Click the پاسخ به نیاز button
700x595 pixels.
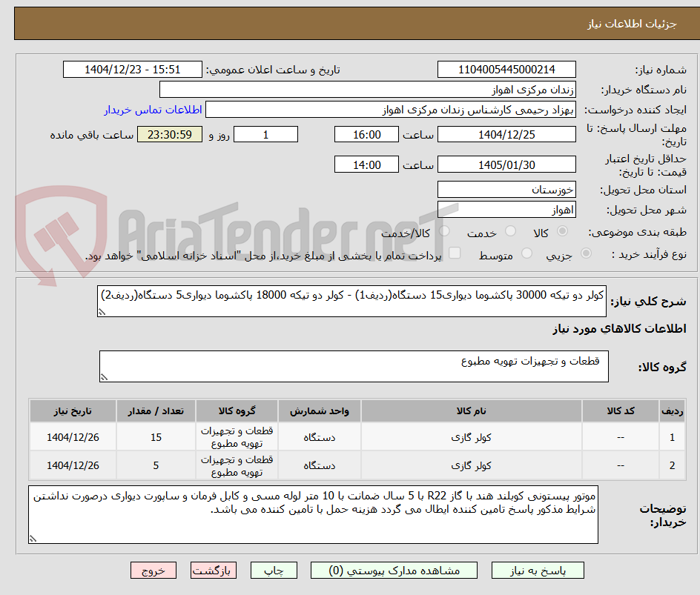tap(538, 571)
